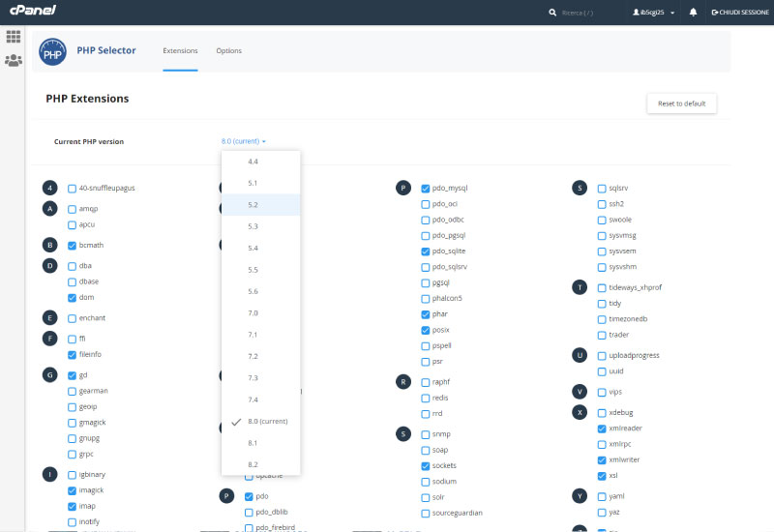Enable the redis extension checkbox

426,398
